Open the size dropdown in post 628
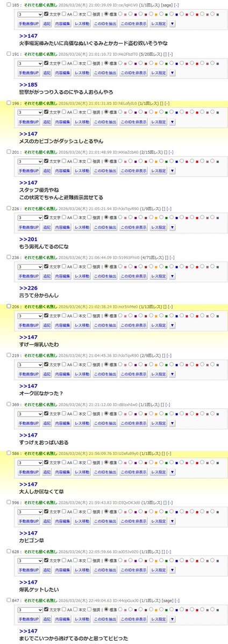 [30, 561]
